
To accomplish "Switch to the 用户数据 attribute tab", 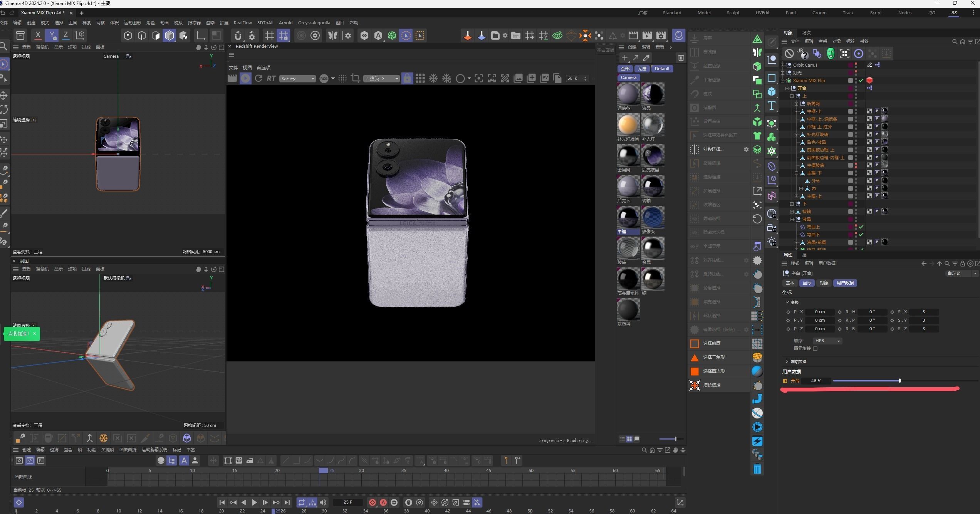I will click(x=845, y=283).
